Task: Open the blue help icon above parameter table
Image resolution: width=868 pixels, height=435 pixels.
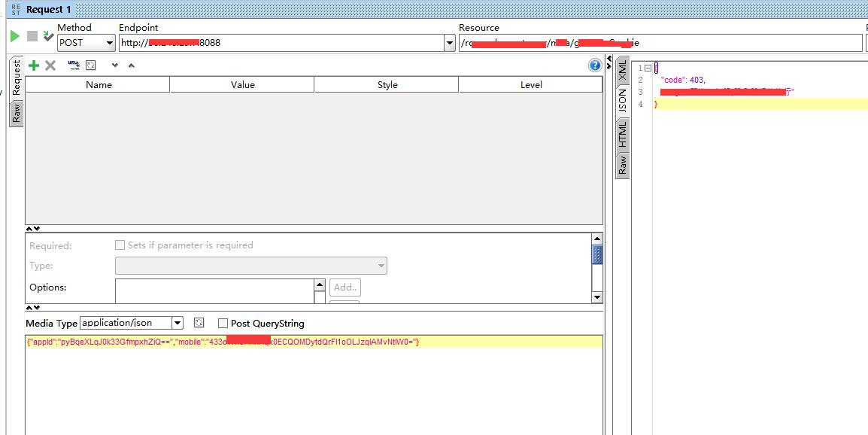Action: tap(594, 65)
